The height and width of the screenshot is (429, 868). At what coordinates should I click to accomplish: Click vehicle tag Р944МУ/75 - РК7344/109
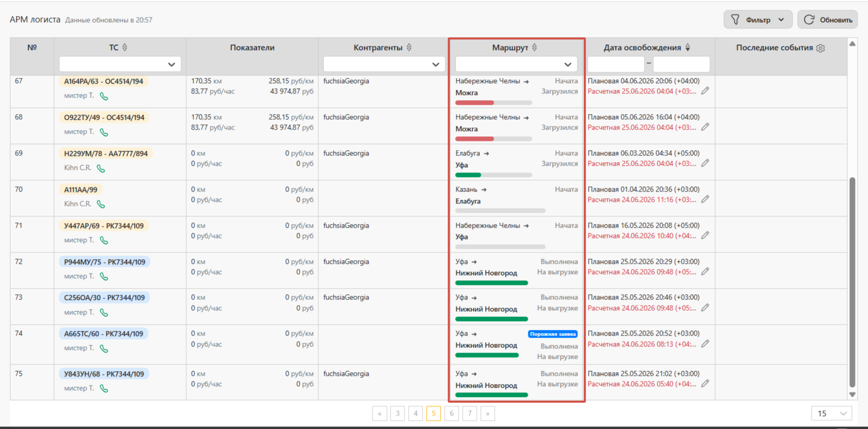[105, 262]
